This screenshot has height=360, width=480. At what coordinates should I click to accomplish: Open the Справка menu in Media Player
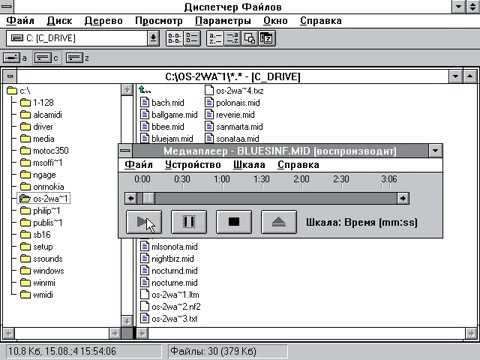(x=298, y=165)
